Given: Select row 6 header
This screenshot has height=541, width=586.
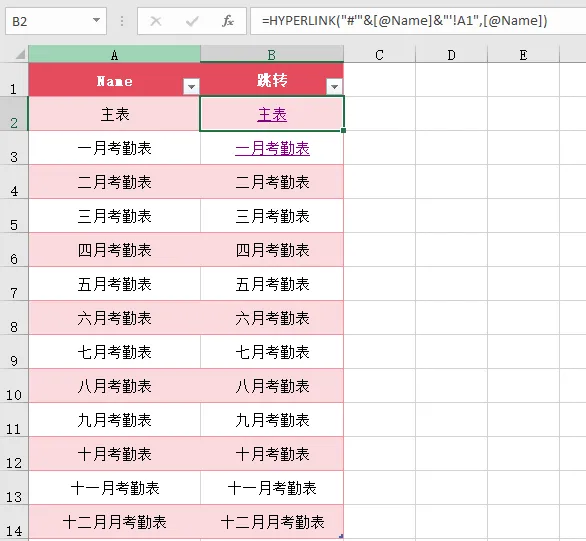Looking at the screenshot, I should pos(14,250).
